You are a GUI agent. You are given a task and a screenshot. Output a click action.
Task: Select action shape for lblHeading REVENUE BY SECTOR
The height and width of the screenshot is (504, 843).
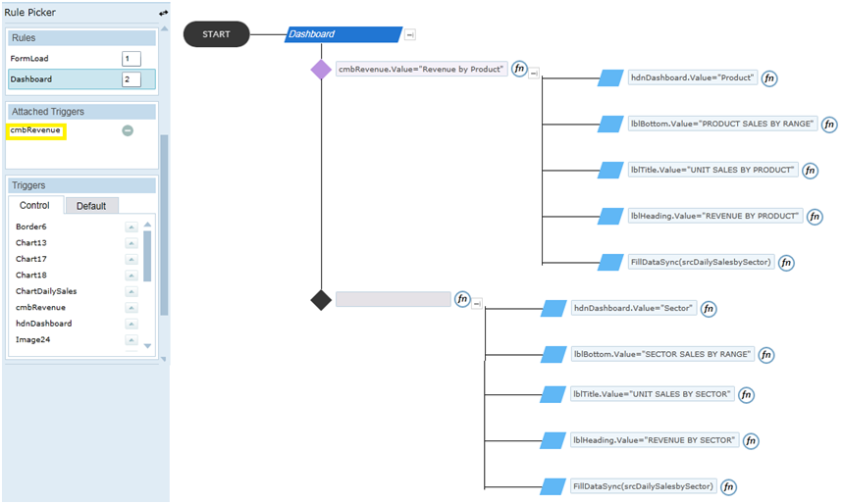[553, 440]
